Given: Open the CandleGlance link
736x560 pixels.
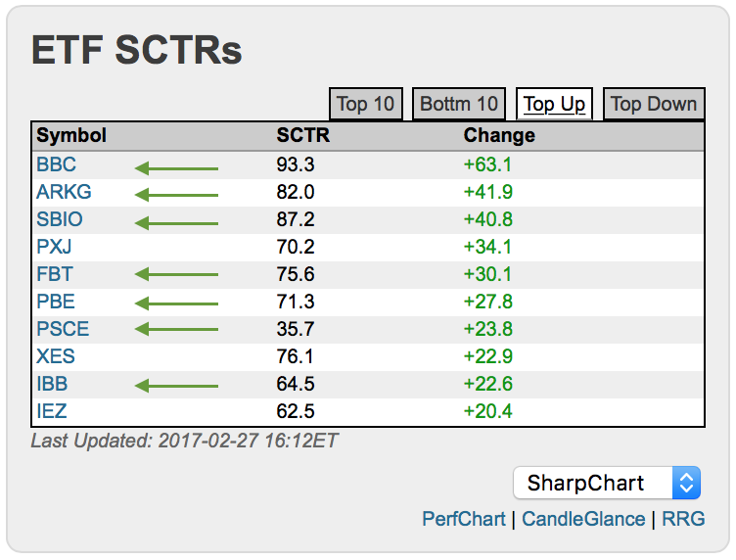Looking at the screenshot, I should (583, 519).
